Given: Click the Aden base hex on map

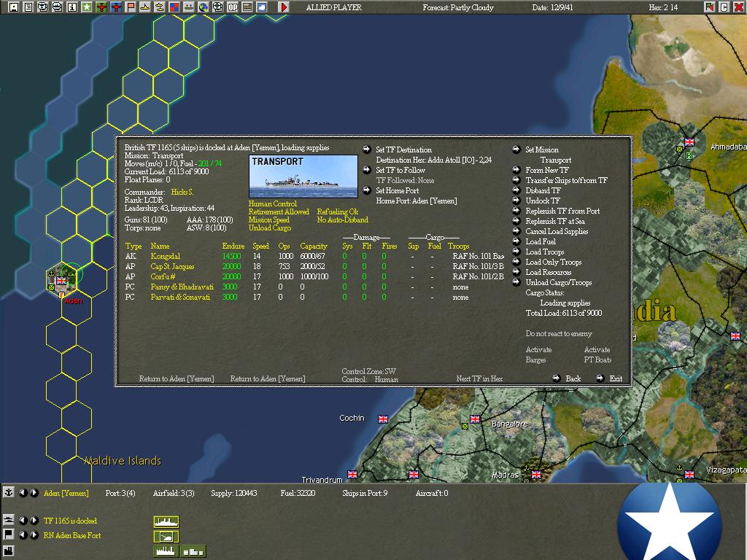Looking at the screenshot, I should [62, 279].
